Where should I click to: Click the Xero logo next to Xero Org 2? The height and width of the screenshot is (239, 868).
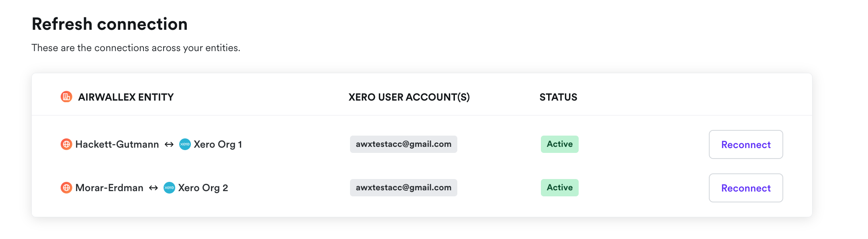point(169,187)
